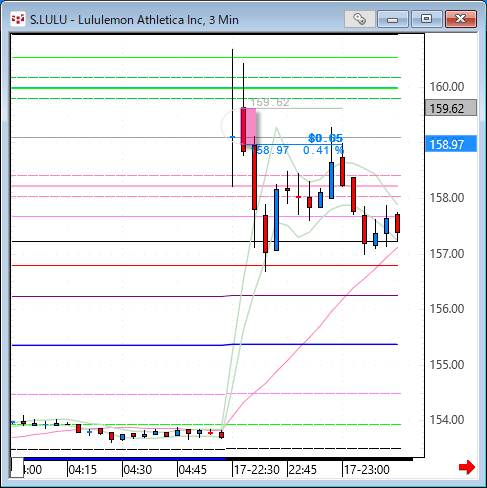Click the 17-23:00 time axis label

tap(366, 470)
